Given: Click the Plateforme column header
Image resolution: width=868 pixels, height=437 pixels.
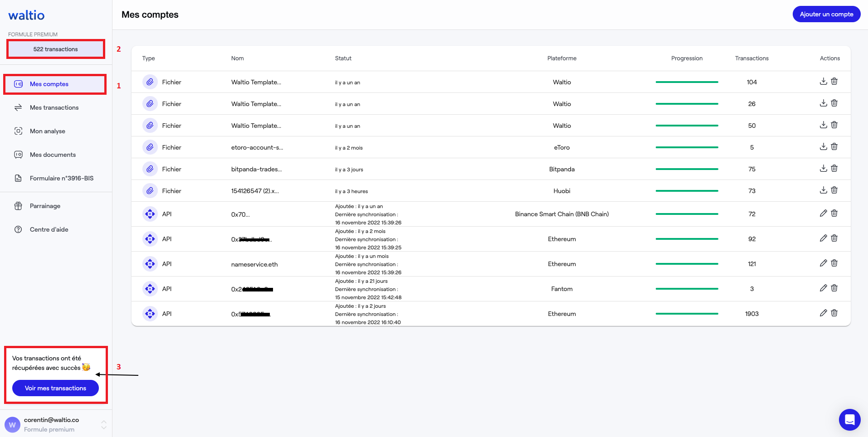Looking at the screenshot, I should (562, 58).
